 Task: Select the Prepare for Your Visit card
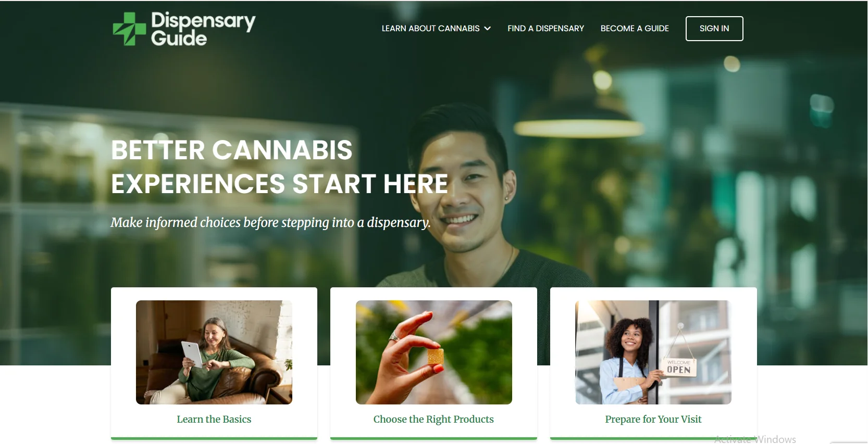(653, 364)
